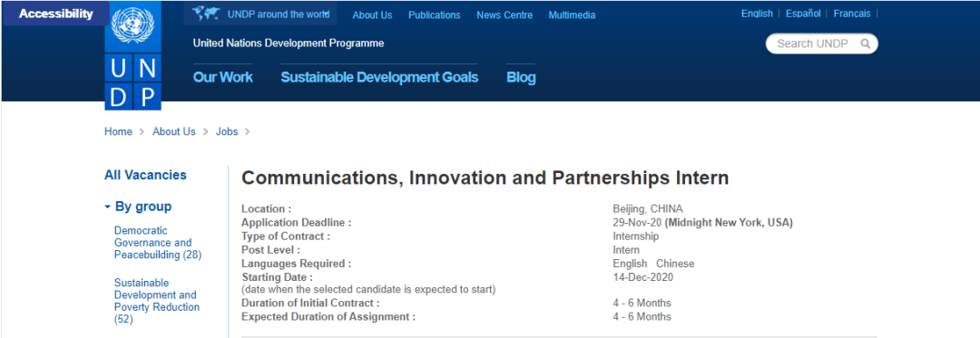This screenshot has height=338, width=980.
Task: Click the starting date 14-Dec-2020
Action: pyautogui.click(x=643, y=277)
